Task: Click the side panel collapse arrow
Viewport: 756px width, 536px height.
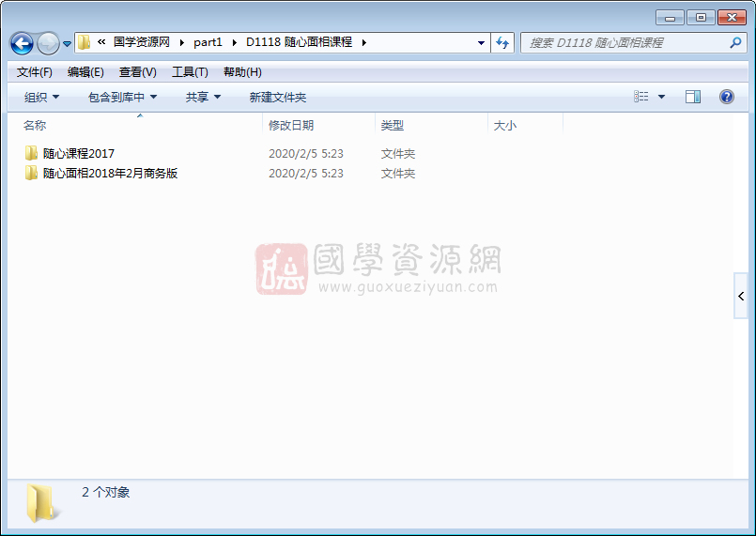Action: tap(741, 296)
